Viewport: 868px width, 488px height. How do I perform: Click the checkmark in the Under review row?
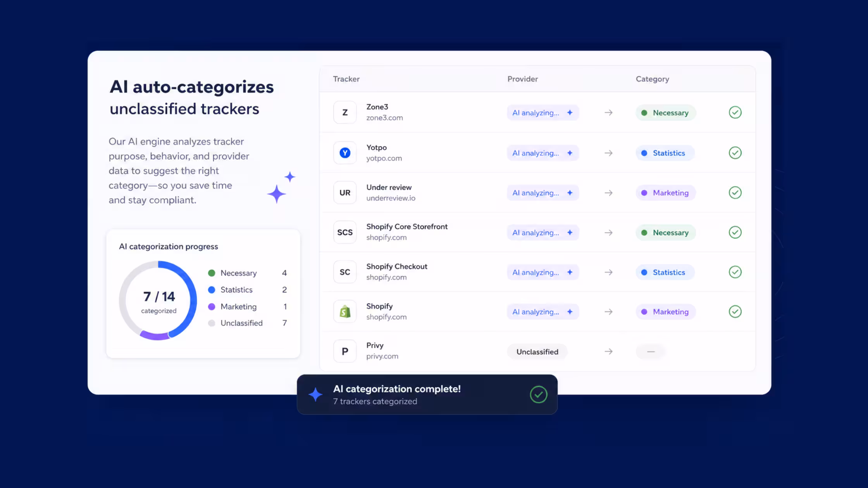pos(735,192)
